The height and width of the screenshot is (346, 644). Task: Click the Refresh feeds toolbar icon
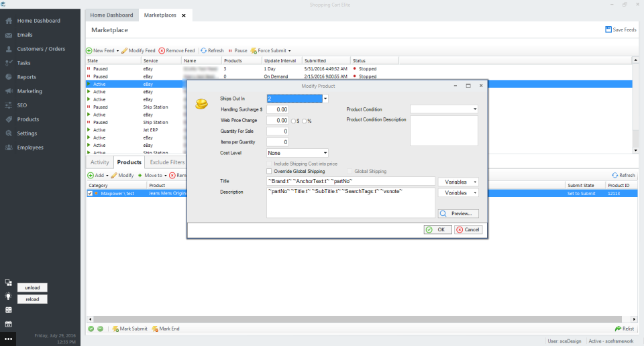tap(204, 50)
